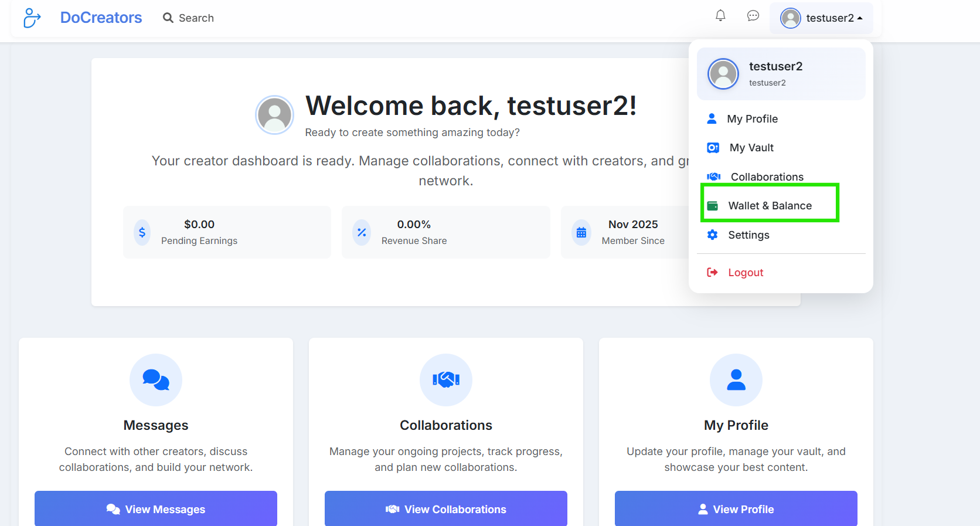Click the percent Revenue Share icon
The image size is (980, 526).
362,232
